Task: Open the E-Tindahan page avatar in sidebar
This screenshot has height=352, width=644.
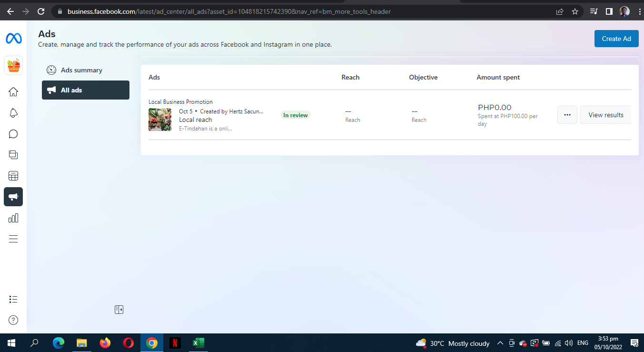Action: tap(13, 65)
